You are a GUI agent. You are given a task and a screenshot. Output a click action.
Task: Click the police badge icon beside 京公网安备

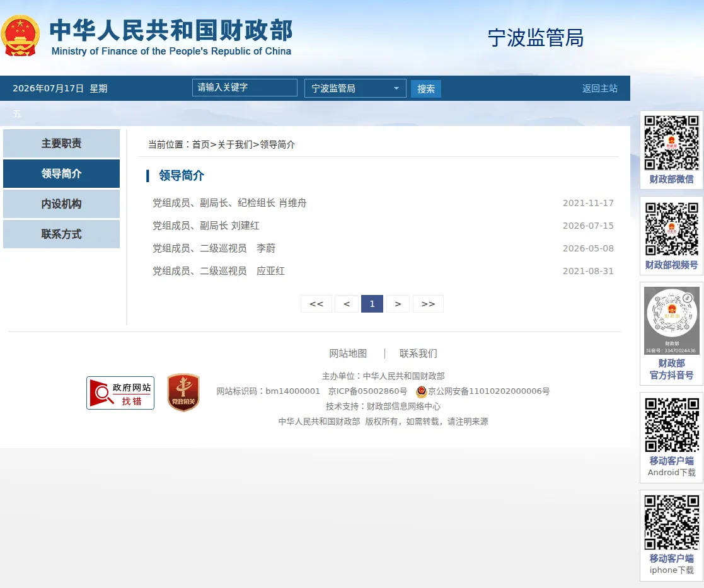[421, 391]
